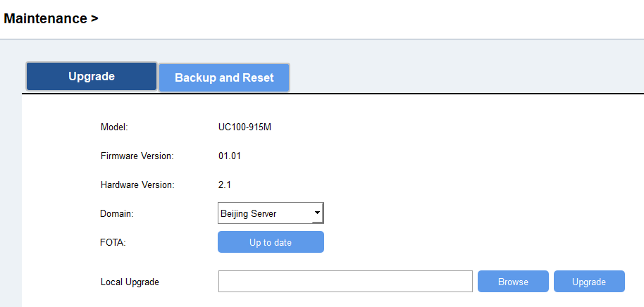Click the FOTA field label
The width and height of the screenshot is (644, 307).
point(113,242)
